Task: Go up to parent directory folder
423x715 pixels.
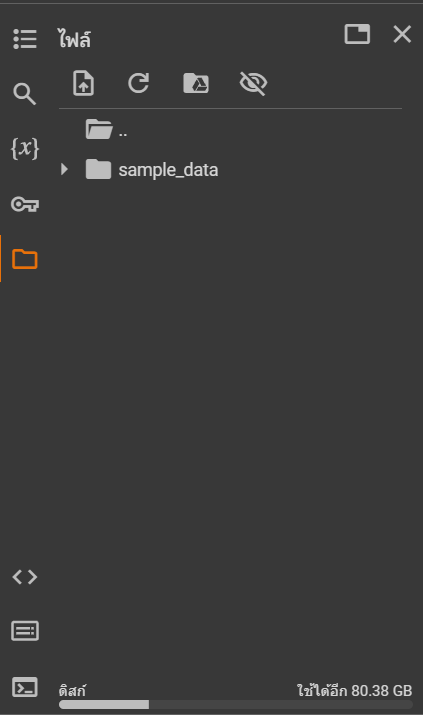Action: coord(107,130)
